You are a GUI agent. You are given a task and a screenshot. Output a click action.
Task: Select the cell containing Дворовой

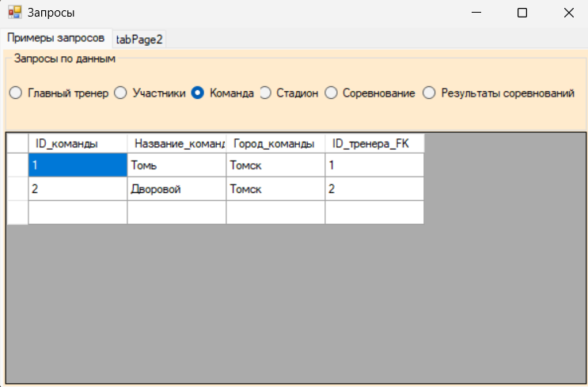pyautogui.click(x=176, y=188)
